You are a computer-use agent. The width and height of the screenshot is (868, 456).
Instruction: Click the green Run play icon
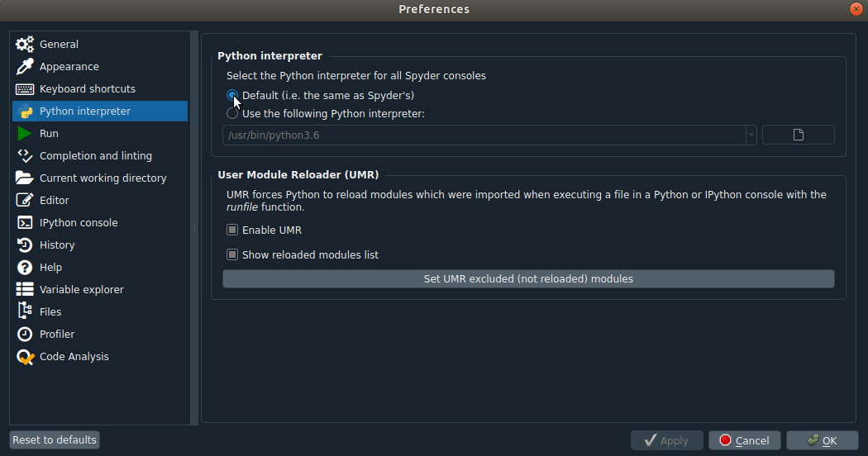(24, 133)
